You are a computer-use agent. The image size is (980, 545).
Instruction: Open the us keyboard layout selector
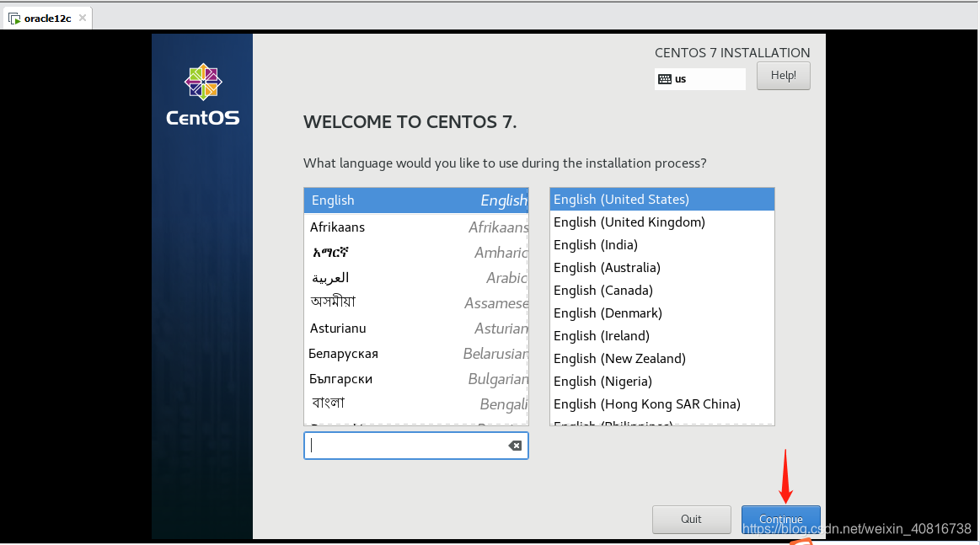(700, 79)
